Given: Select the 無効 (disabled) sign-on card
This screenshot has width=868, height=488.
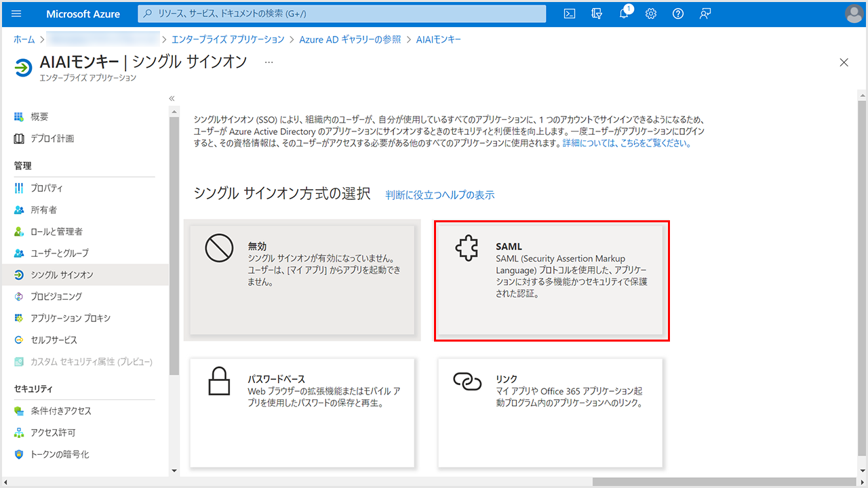Looking at the screenshot, I should click(x=302, y=279).
